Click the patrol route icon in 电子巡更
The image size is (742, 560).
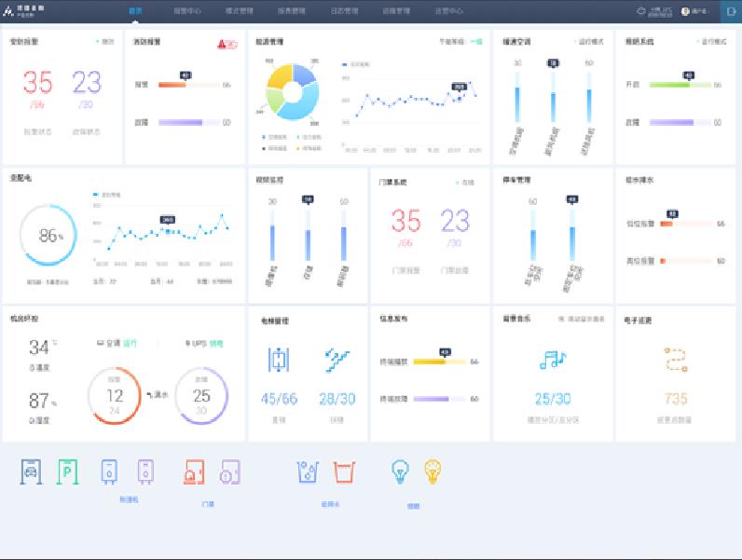(676, 360)
